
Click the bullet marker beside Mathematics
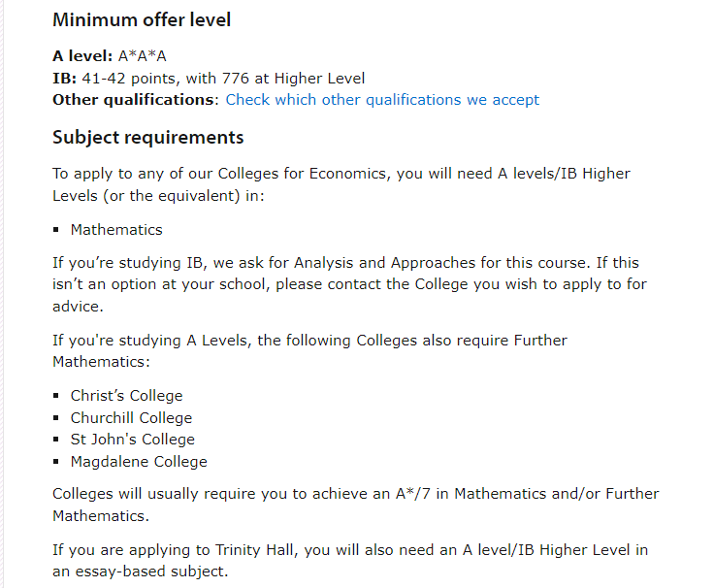click(x=56, y=230)
